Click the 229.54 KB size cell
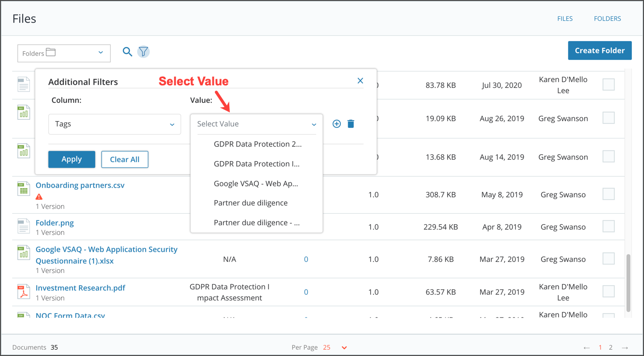The height and width of the screenshot is (356, 644). pos(440,227)
